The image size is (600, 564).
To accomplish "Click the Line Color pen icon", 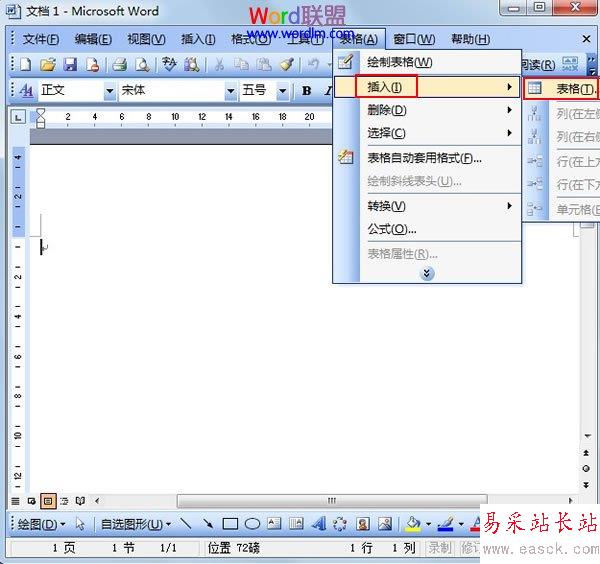I will pos(445,524).
